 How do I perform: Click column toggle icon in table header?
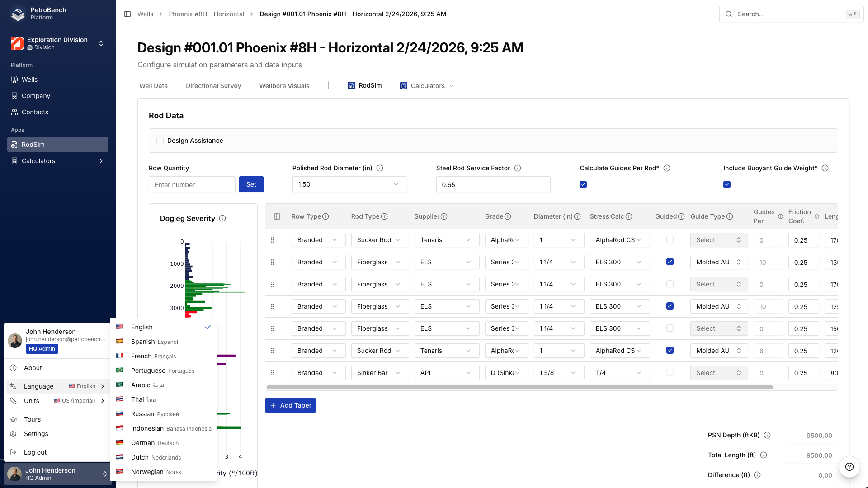point(277,216)
